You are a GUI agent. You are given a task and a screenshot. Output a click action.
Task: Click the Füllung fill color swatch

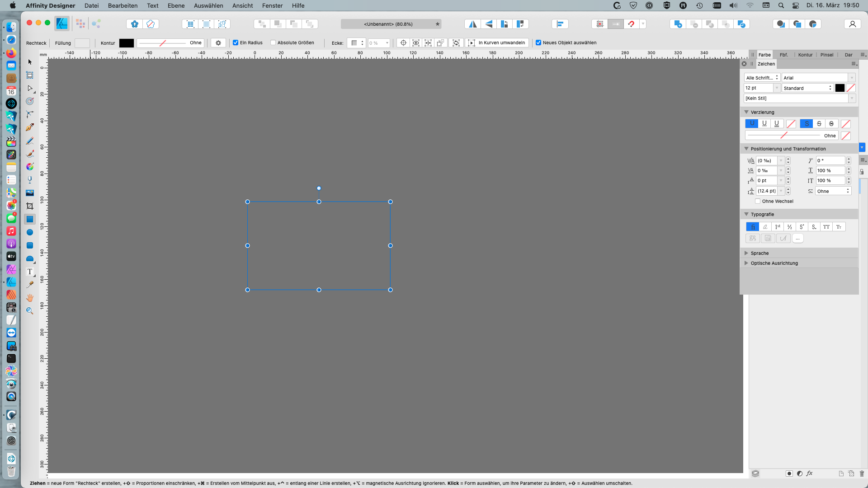[x=82, y=43]
